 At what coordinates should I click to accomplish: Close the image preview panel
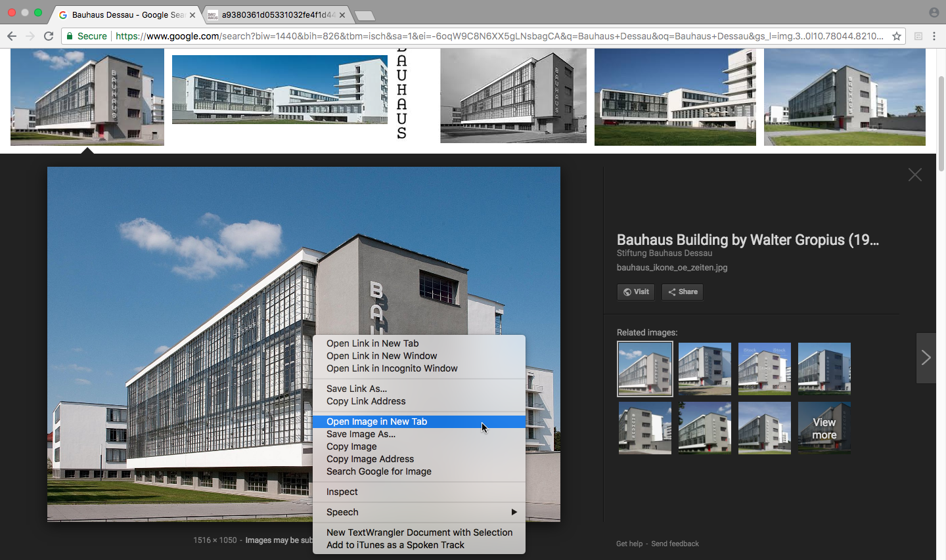tap(914, 175)
